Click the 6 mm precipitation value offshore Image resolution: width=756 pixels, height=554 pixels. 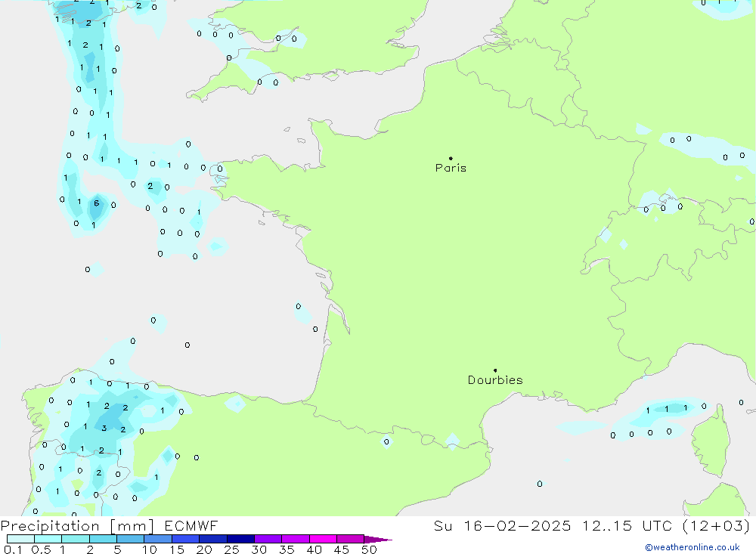click(x=97, y=203)
